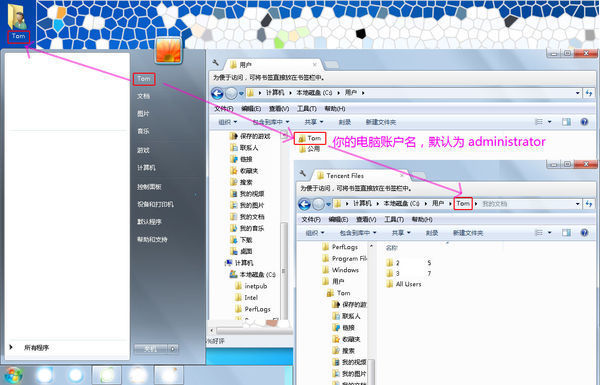This screenshot has width=600, height=385.
Task: Click the orange flower user picture
Action: (x=168, y=50)
